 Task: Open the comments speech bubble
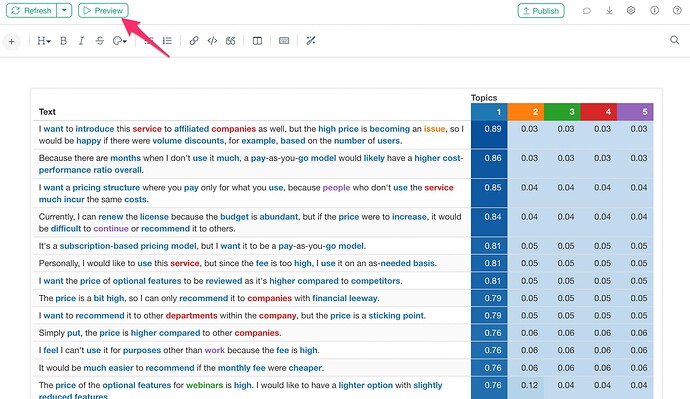(x=587, y=11)
